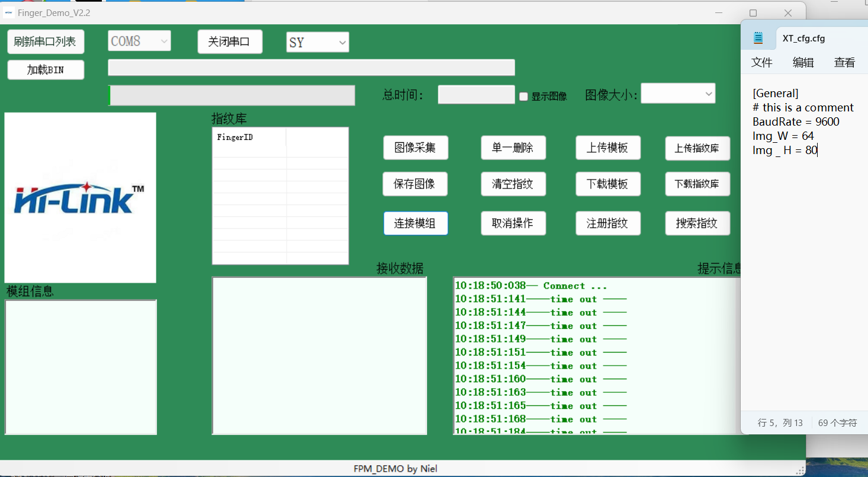The image size is (868, 477).
Task: Click the 总时间 input field
Action: click(477, 95)
